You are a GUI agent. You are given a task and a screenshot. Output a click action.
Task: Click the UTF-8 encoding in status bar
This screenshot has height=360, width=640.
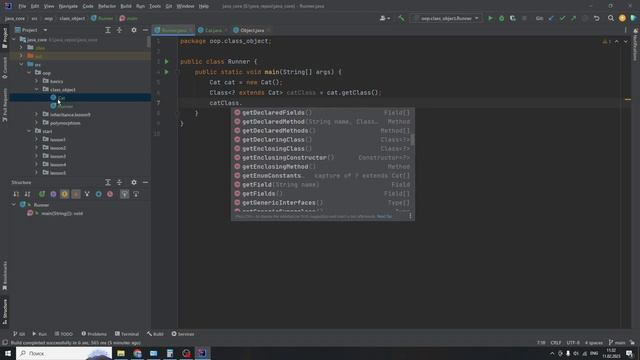click(573, 342)
